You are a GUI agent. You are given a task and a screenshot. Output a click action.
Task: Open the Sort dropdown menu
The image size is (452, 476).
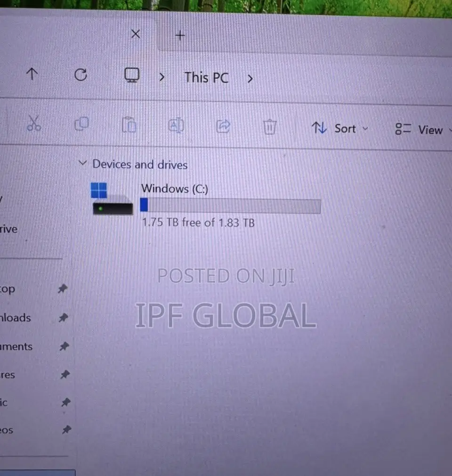(340, 128)
